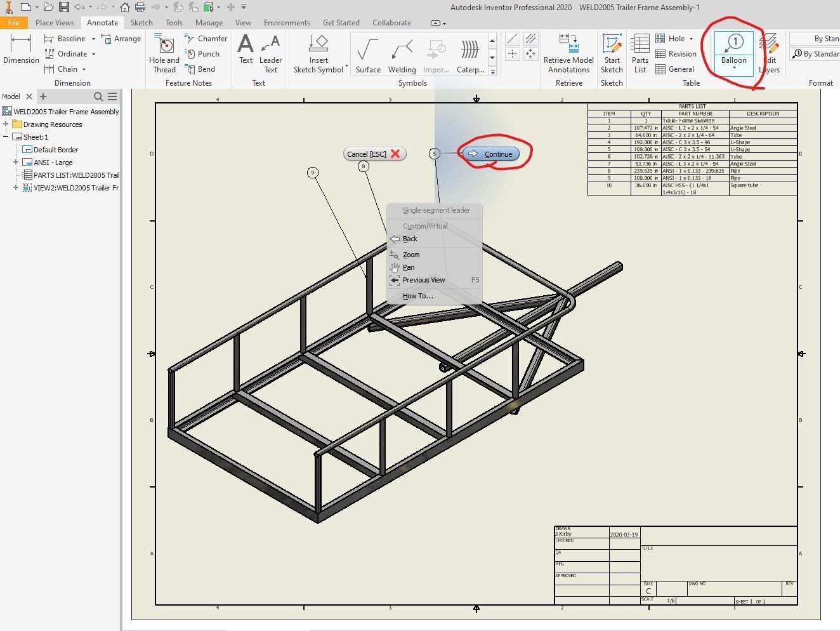Select Custom/Virtual in the context menu
Image resolution: width=840 pixels, height=631 pixels.
coord(424,225)
